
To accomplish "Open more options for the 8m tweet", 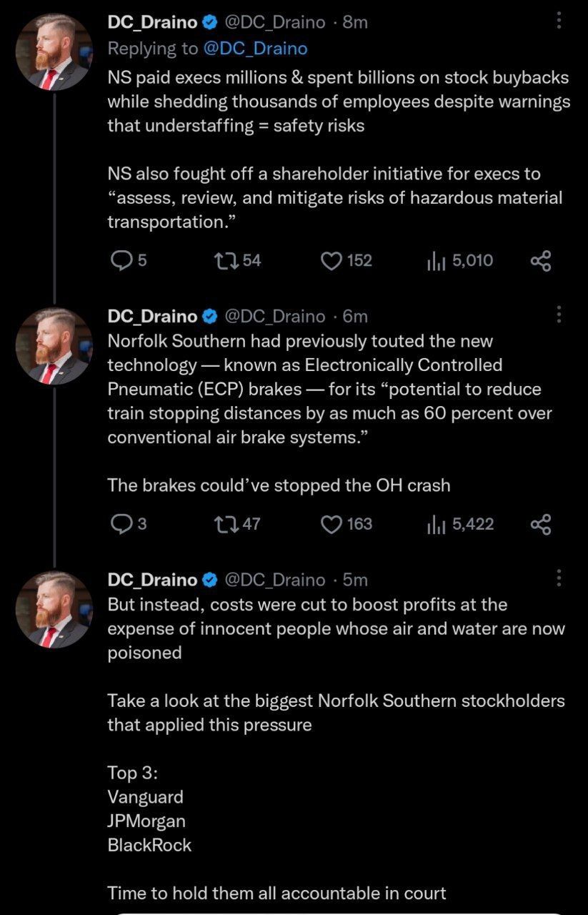I will point(559,21).
